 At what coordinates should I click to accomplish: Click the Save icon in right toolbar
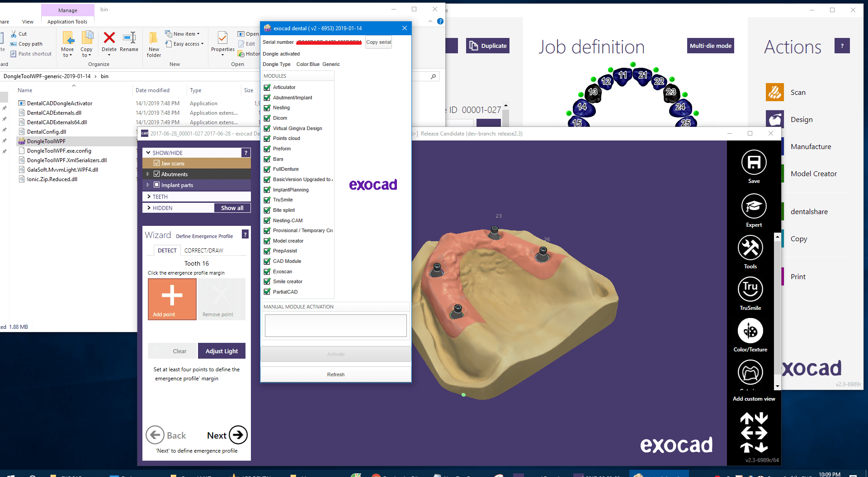[754, 163]
